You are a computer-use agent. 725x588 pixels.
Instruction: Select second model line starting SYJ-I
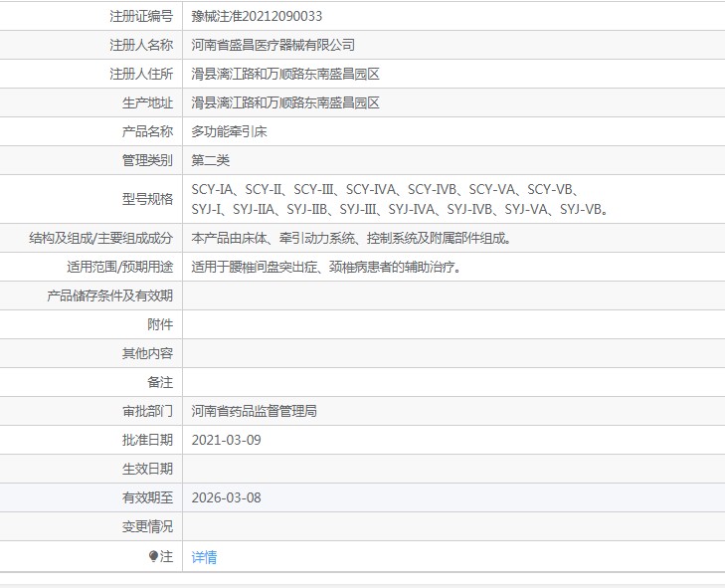tap(400, 210)
